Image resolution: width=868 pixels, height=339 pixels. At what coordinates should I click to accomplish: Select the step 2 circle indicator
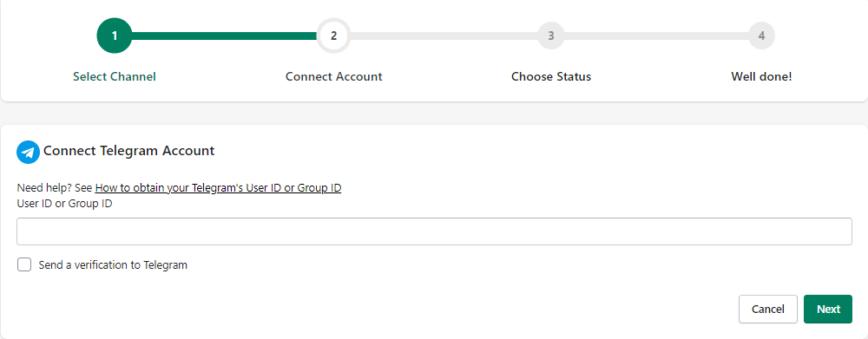333,36
